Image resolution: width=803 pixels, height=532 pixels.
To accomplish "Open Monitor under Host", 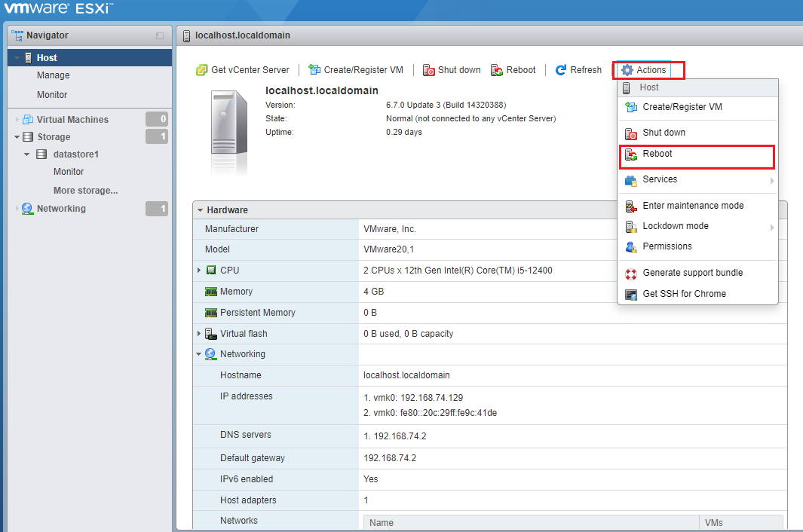I will pos(52,95).
